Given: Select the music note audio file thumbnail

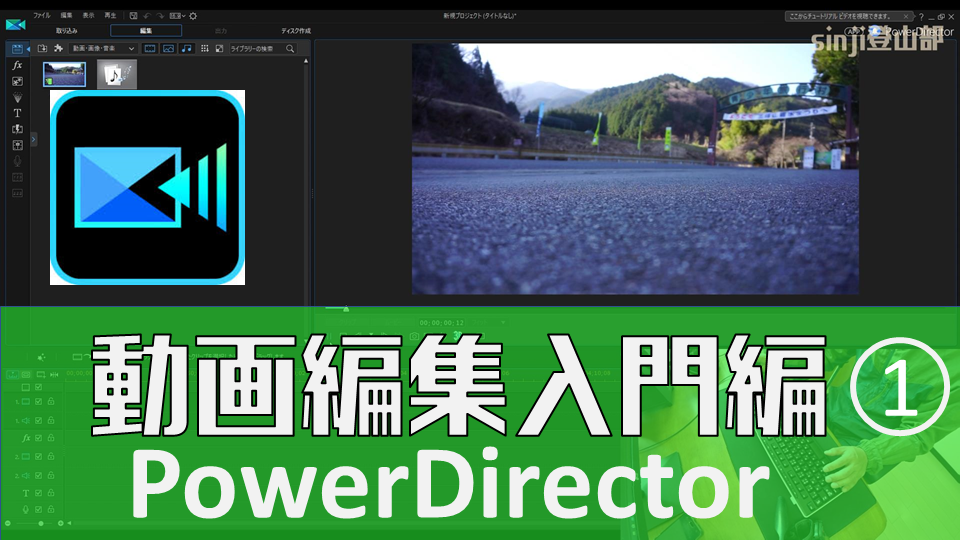Looking at the screenshot, I should (117, 74).
